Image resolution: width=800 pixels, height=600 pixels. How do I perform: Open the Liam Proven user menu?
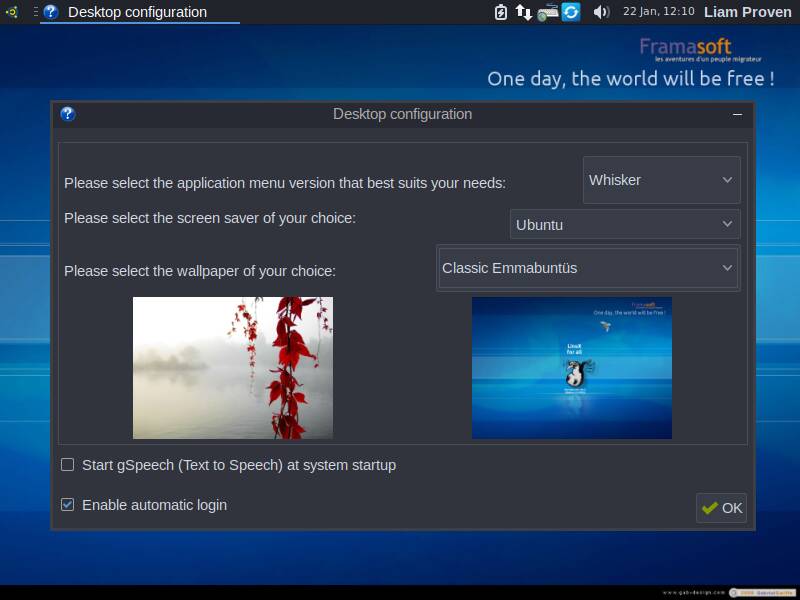point(747,12)
